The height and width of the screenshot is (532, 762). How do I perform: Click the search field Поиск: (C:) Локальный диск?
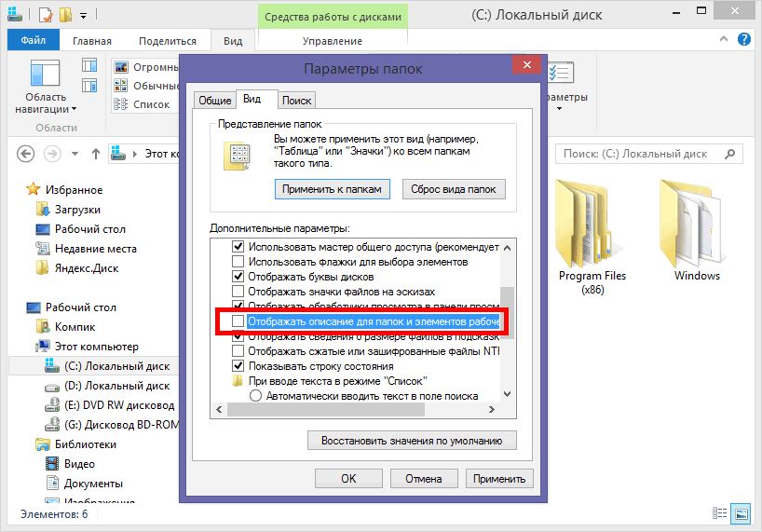tap(648, 154)
